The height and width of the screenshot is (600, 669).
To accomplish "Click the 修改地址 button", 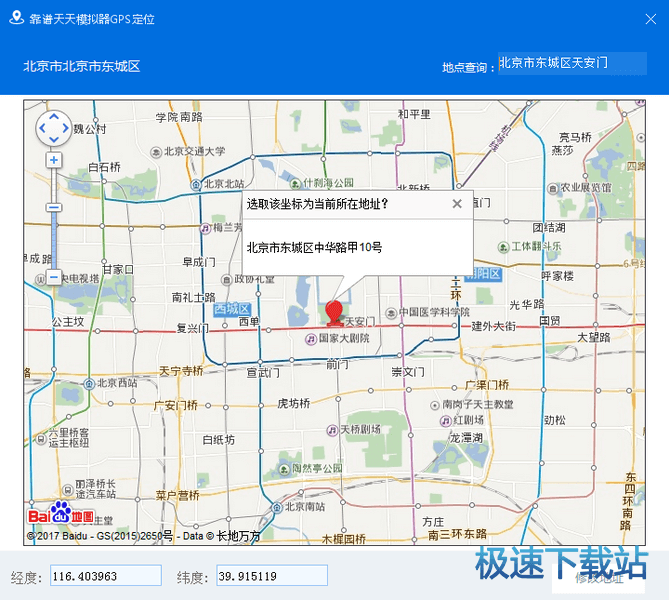I will pos(598,579).
